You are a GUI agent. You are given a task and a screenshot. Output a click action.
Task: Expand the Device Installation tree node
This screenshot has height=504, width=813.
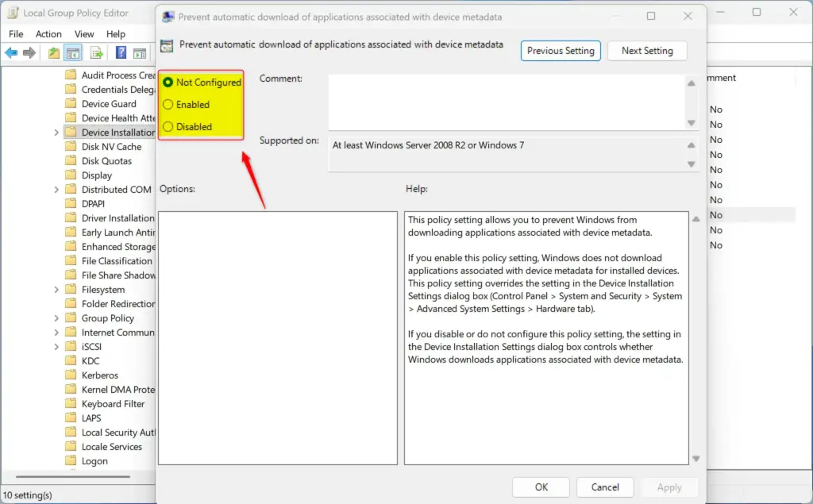coord(56,133)
